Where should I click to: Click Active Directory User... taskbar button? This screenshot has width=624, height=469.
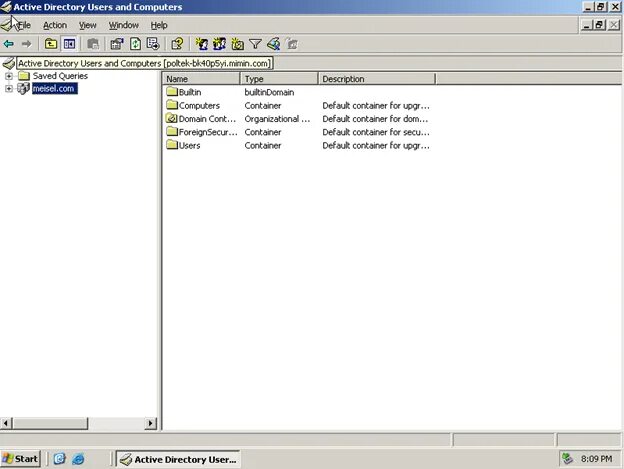pos(178,459)
